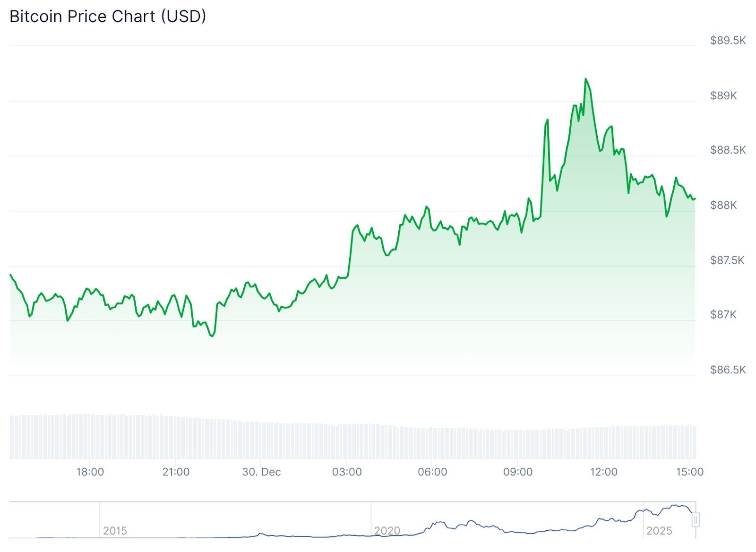Screen dimensions: 756x552
Task: Select the "30. Dec" date label
Action: (x=261, y=472)
